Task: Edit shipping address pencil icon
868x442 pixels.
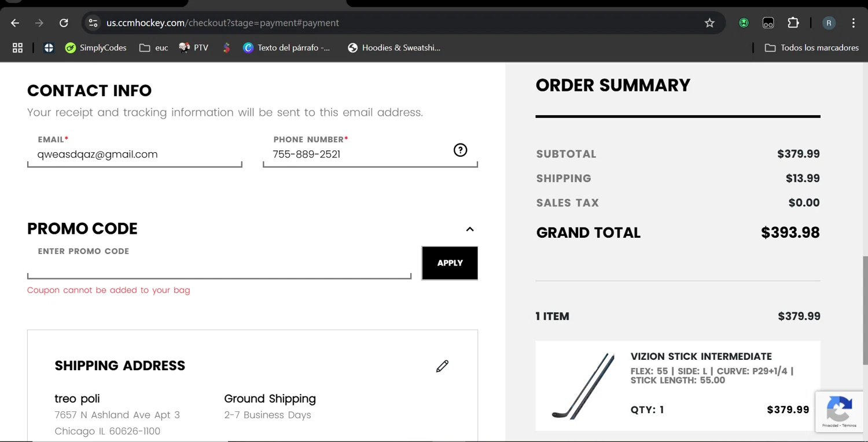Action: click(x=442, y=366)
